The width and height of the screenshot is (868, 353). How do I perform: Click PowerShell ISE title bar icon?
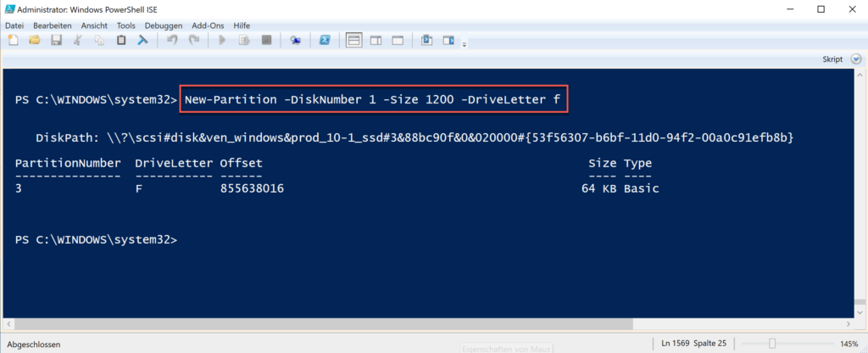[x=10, y=8]
